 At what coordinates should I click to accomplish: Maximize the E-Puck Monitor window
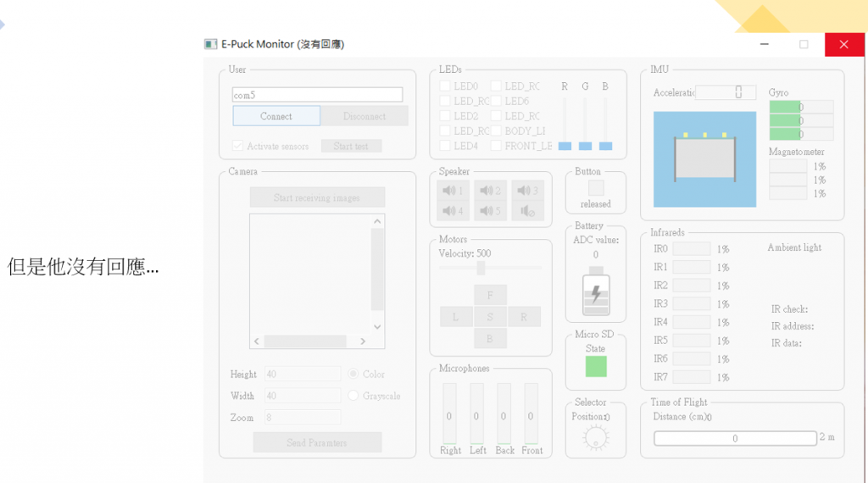pyautogui.click(x=804, y=44)
